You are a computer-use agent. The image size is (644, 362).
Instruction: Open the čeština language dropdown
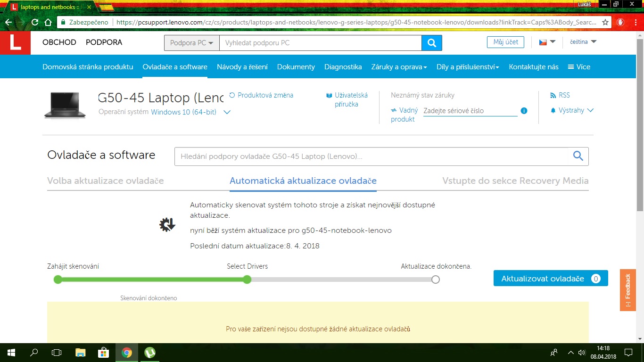(x=583, y=42)
